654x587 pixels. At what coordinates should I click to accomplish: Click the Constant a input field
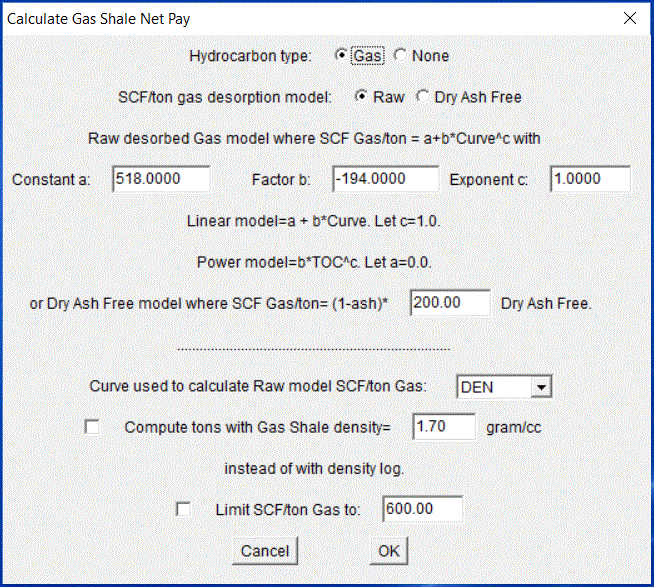pyautogui.click(x=160, y=179)
